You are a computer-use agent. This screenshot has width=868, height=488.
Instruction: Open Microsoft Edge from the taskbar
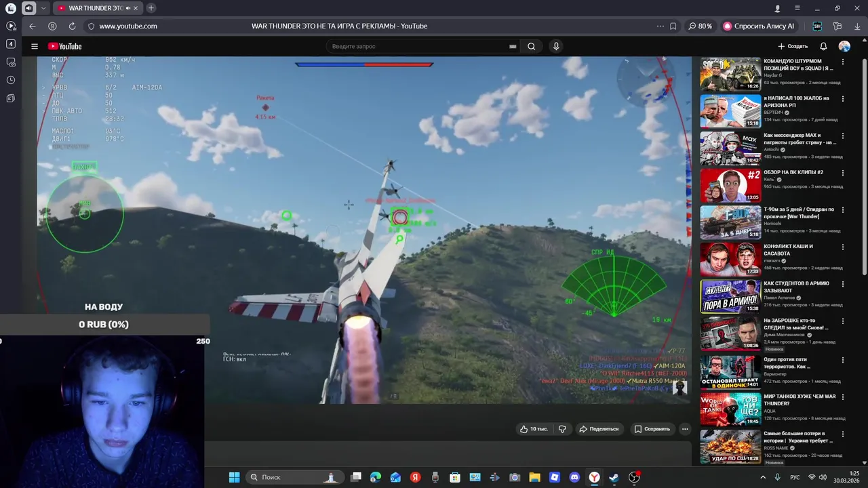(376, 477)
